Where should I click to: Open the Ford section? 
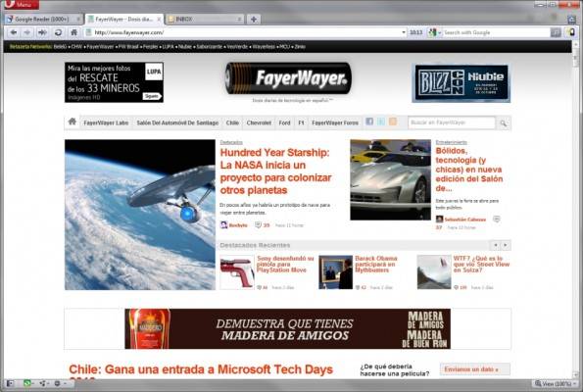tap(284, 122)
